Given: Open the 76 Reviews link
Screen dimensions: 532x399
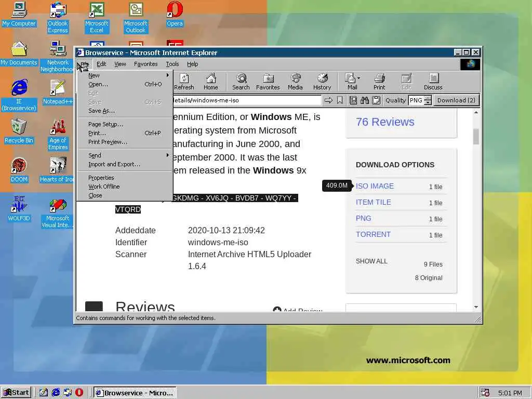Looking at the screenshot, I should [385, 122].
